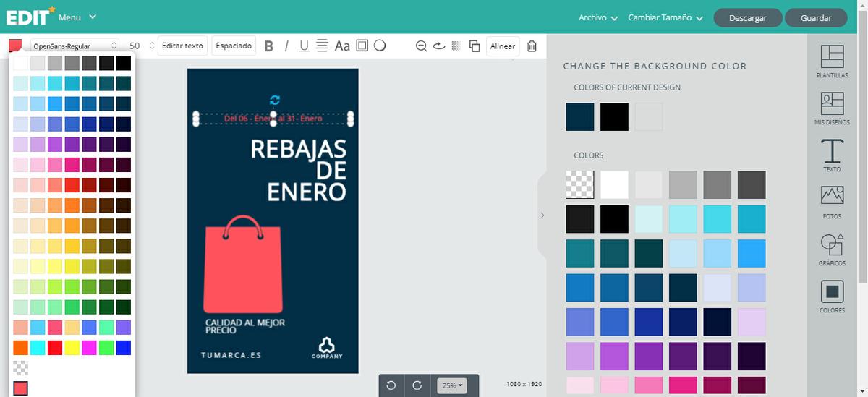Click Espaciado button
The height and width of the screenshot is (397, 868).
(234, 46)
